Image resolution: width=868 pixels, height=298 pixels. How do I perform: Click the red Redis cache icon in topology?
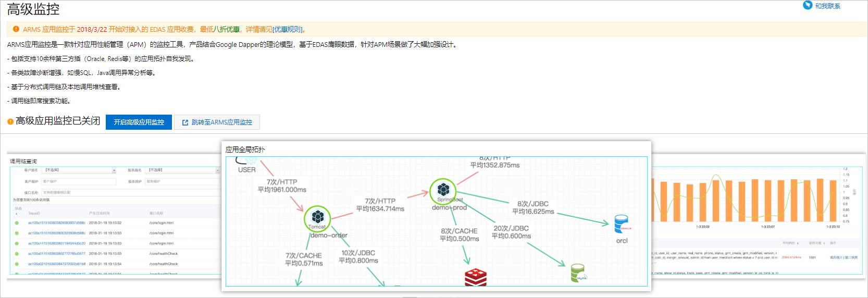click(x=476, y=278)
